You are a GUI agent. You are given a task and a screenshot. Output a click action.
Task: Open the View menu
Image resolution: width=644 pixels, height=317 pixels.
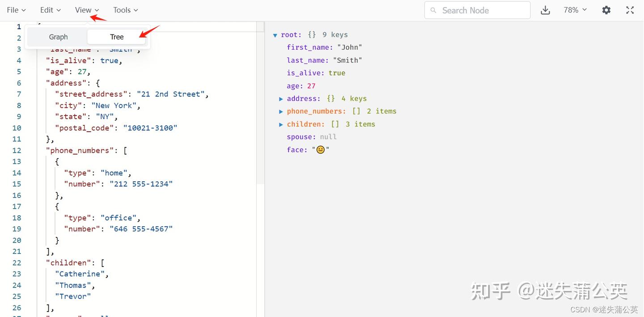(x=87, y=10)
